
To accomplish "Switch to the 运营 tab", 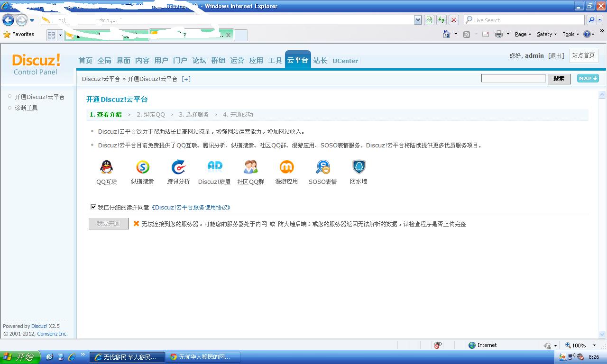I will pos(237,60).
